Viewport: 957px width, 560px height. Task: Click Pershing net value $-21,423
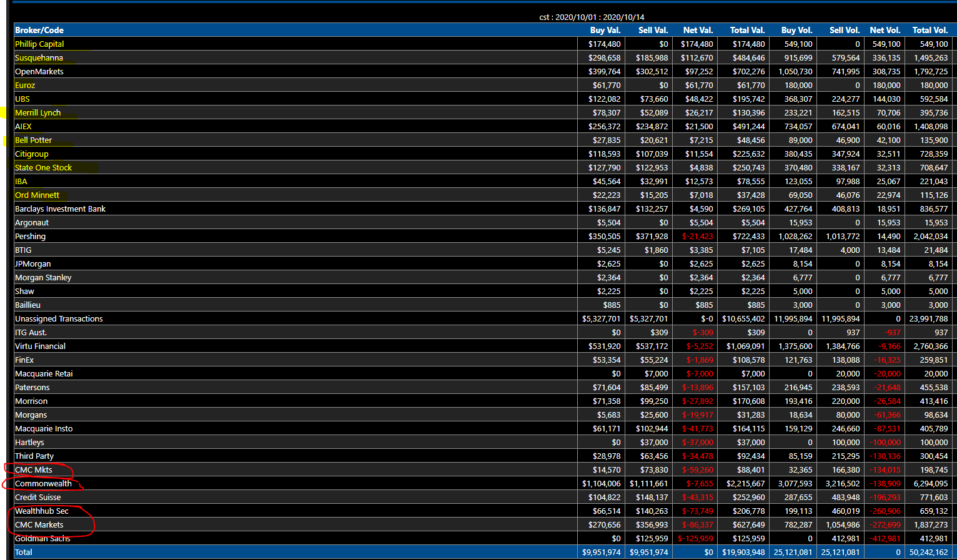tap(698, 236)
